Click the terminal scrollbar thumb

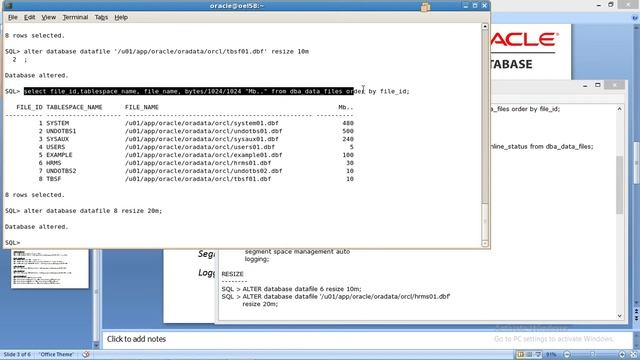point(485,222)
